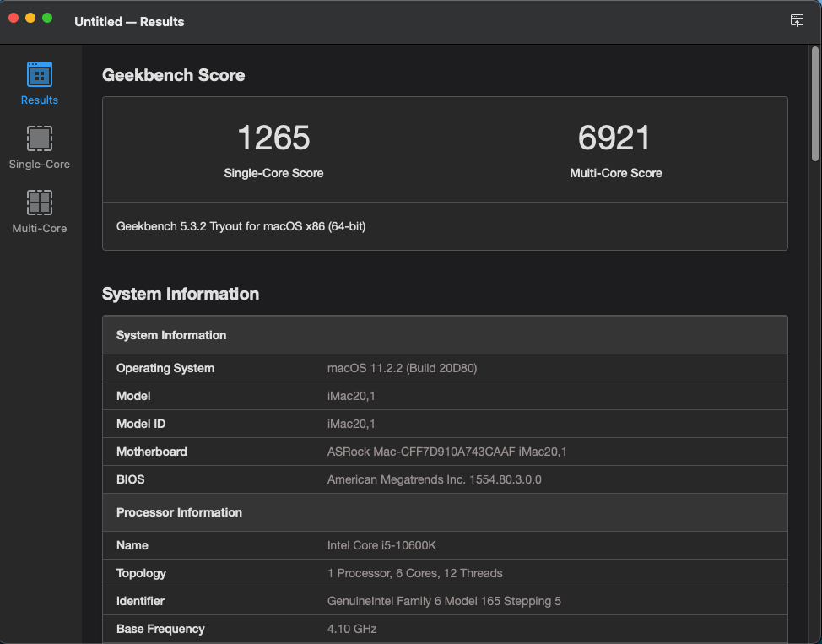Select the Multi-Core label in sidebar

click(x=40, y=228)
